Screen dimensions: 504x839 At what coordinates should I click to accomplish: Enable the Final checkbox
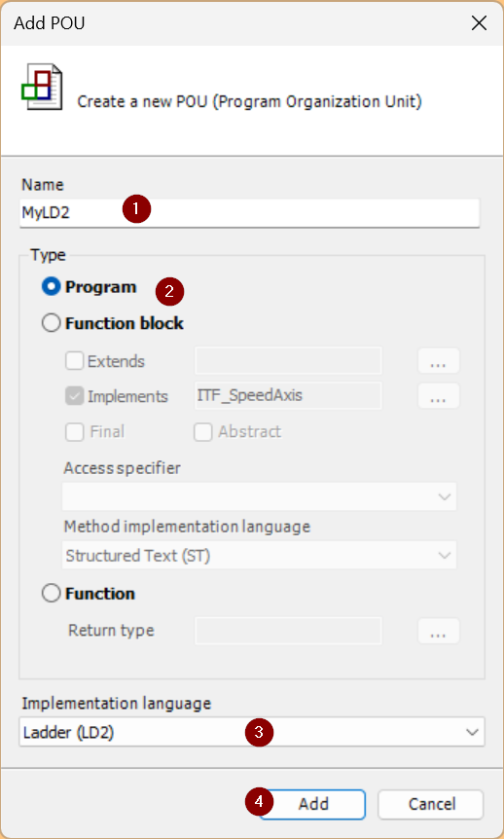[74, 431]
